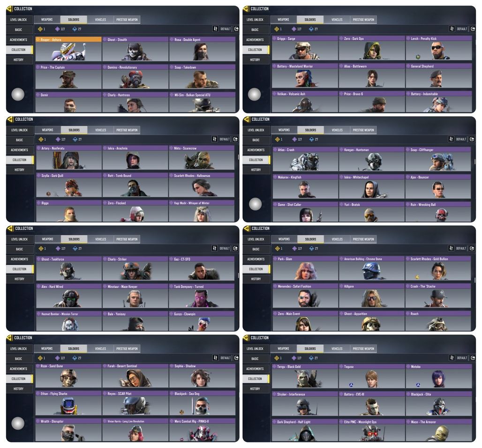
Task: Open the Prestige Weapon tab above Zero - Dark Ops
Action: click(x=363, y=20)
